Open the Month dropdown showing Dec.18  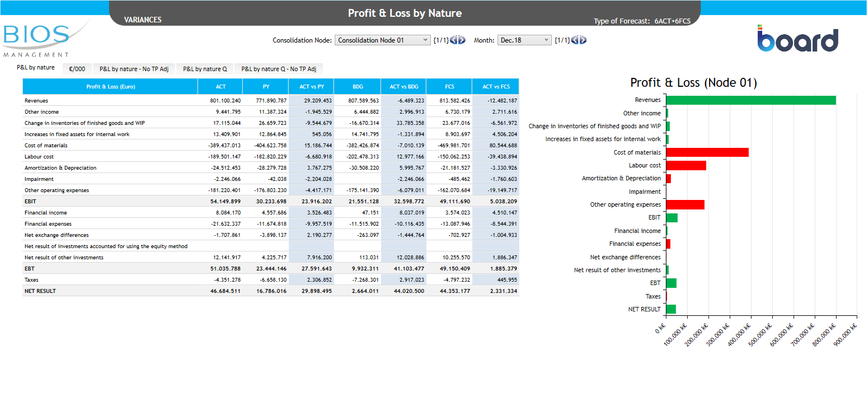tap(524, 40)
